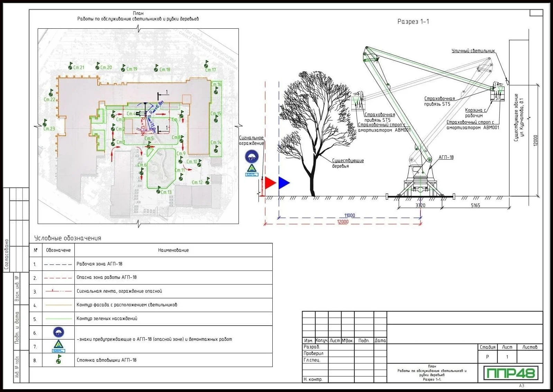Click the Ст.23 parking marker on the plan
This screenshot has height=392, width=553.
click(x=45, y=123)
